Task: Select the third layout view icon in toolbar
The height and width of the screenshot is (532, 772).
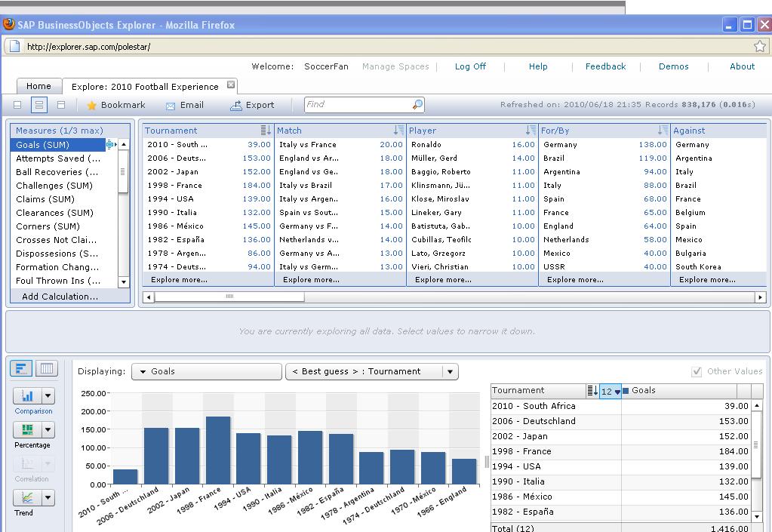Action: tap(61, 105)
